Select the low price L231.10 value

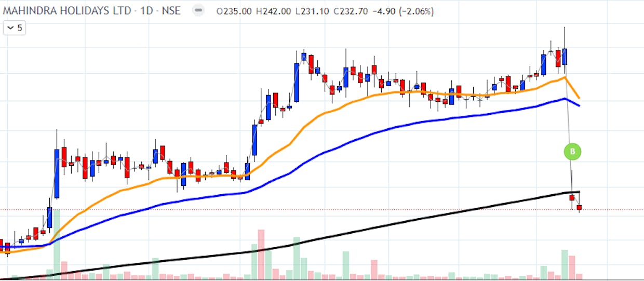[x=312, y=11]
